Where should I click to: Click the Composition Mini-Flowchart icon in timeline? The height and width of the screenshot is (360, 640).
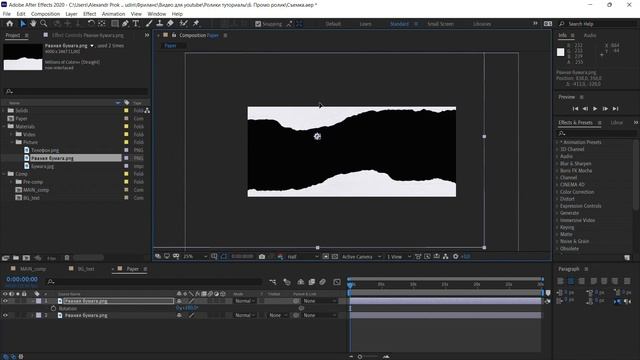273,282
